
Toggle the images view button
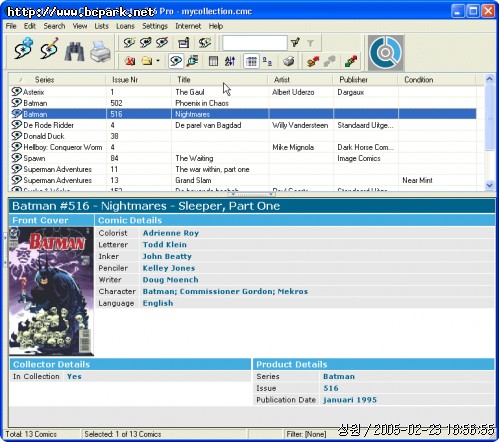267,61
